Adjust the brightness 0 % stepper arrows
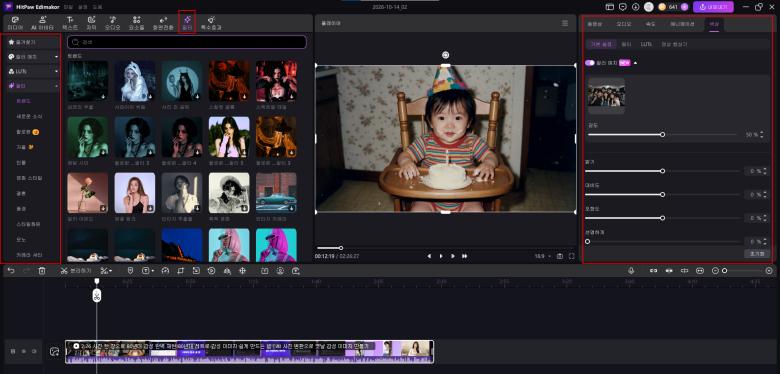Image resolution: width=780 pixels, height=374 pixels. coord(765,171)
